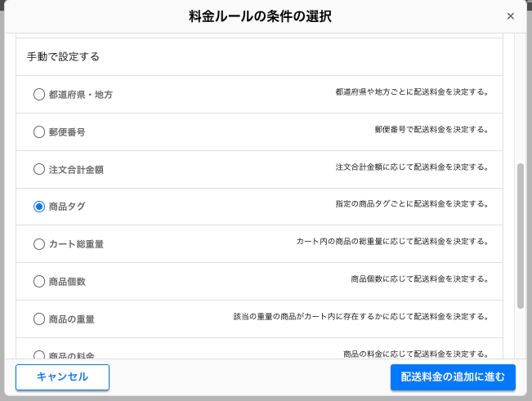Click the vertical scrollbar thumb
The width and height of the screenshot is (532, 401).
[x=520, y=235]
